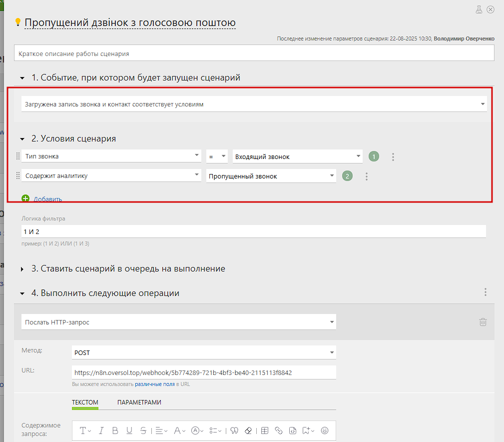
Task: Close the scenario editor dialog
Action: point(491,9)
